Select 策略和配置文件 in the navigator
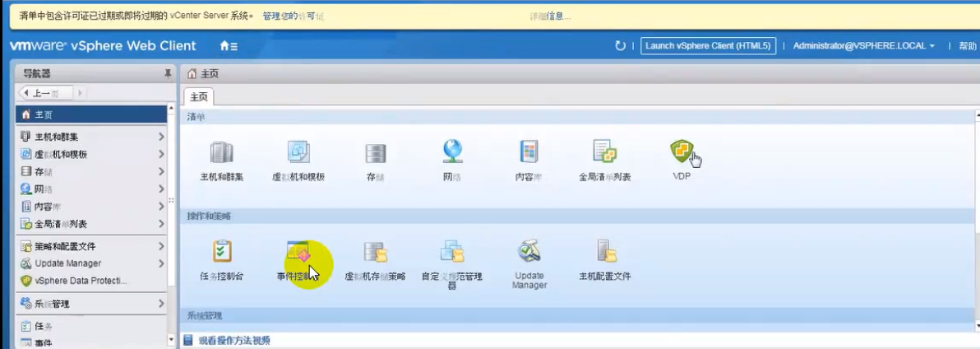This screenshot has width=980, height=349. pos(91,246)
